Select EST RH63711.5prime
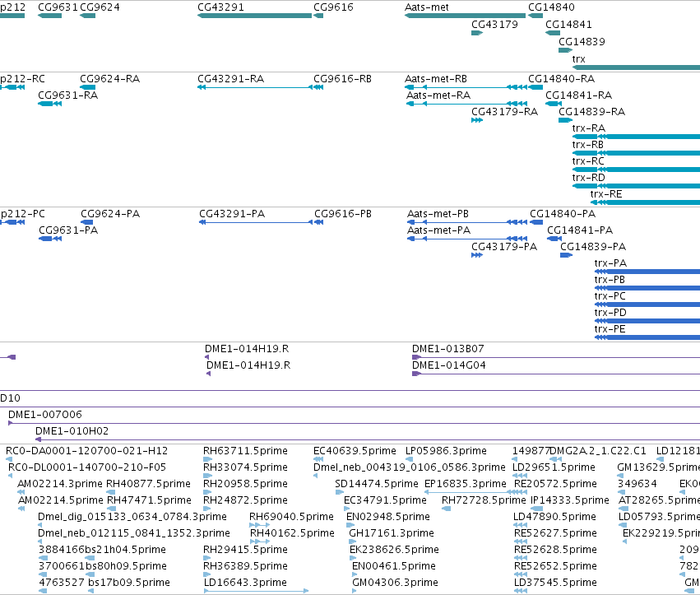The width and height of the screenshot is (700, 595). click(x=245, y=451)
